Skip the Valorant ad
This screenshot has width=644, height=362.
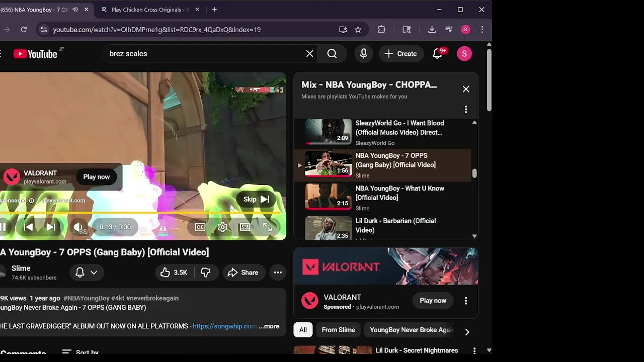coord(256,199)
